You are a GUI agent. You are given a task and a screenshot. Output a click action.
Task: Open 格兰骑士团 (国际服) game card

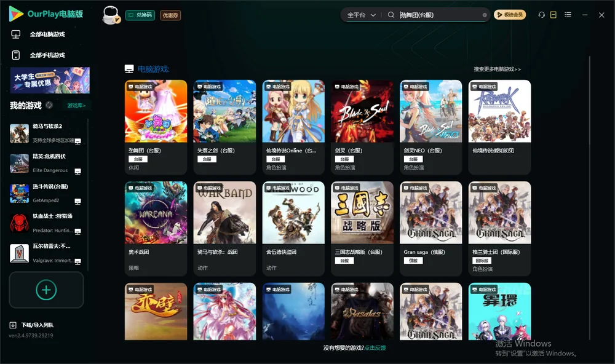pos(499,228)
